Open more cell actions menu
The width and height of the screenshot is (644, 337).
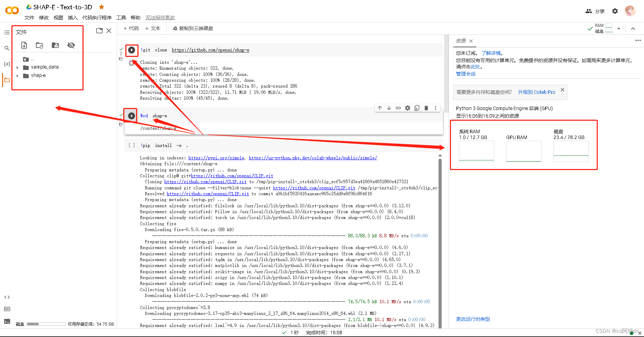coord(435,108)
